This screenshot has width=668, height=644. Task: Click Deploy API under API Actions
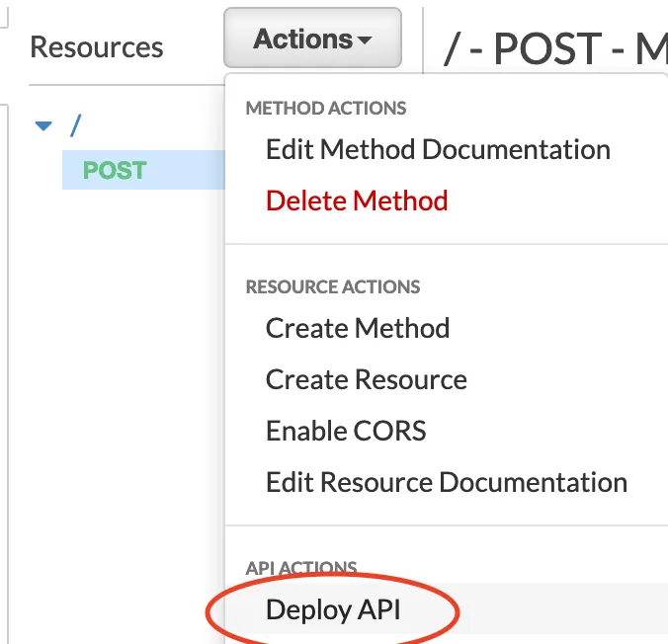[333, 610]
